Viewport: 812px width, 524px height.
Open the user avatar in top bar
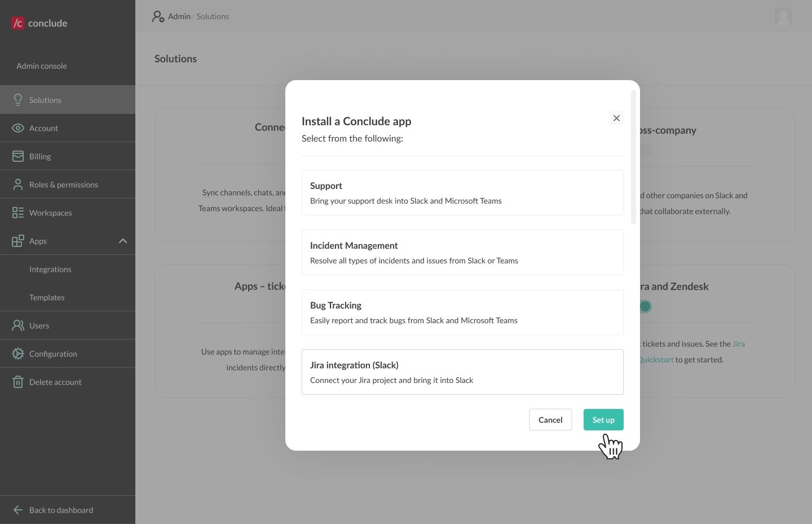(783, 17)
